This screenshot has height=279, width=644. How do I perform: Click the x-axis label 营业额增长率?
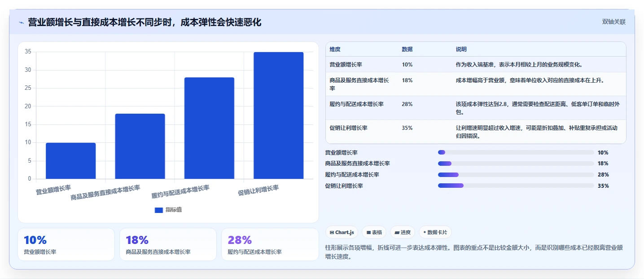coord(53,189)
